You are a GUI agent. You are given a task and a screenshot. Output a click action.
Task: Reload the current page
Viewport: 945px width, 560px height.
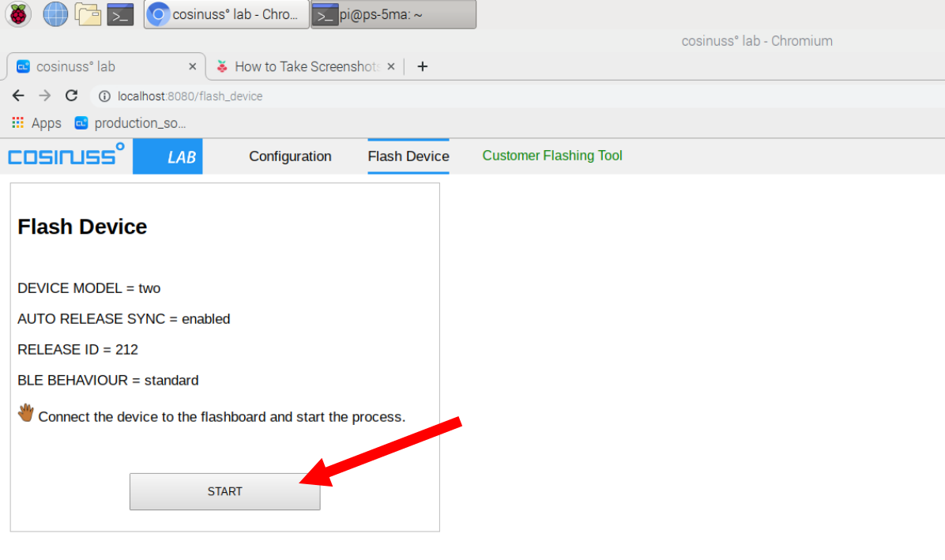[71, 96]
